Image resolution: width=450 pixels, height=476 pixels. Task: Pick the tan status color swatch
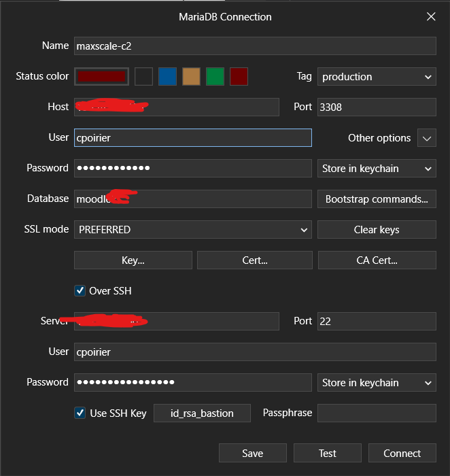[191, 76]
